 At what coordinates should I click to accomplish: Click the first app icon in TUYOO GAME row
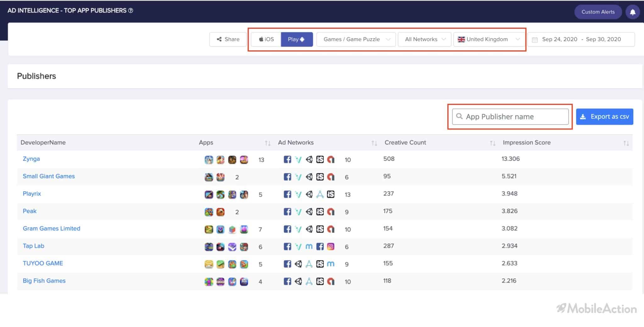click(209, 264)
